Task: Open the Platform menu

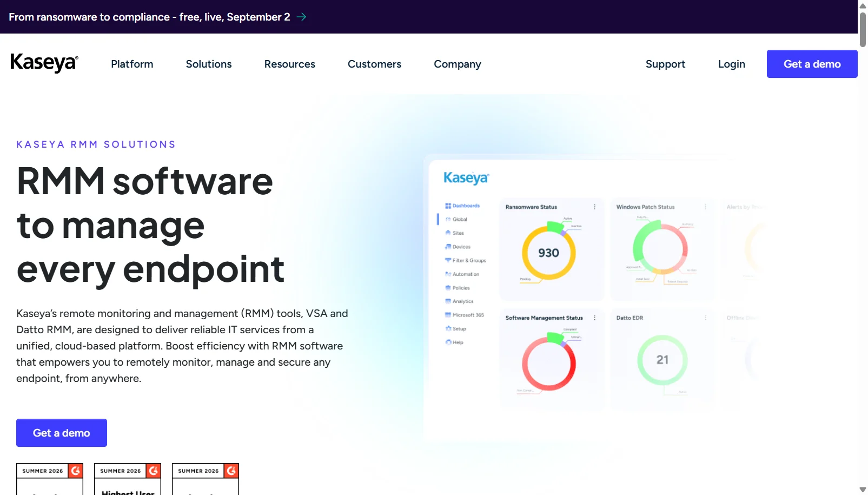Action: [132, 64]
